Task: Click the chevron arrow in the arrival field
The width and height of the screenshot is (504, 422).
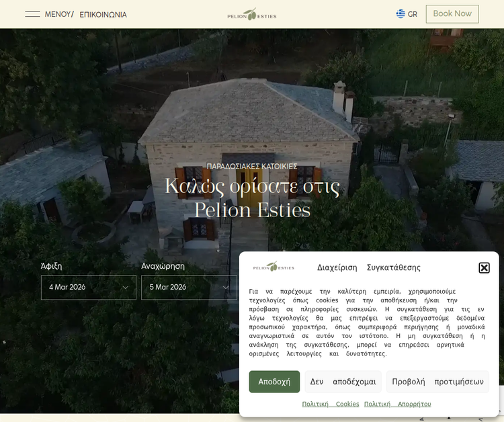Action: coord(125,288)
